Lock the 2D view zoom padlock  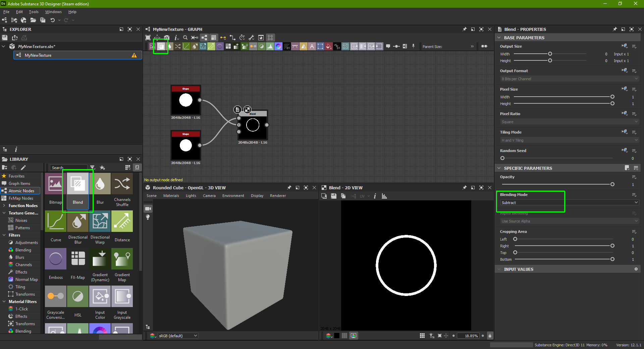click(490, 336)
